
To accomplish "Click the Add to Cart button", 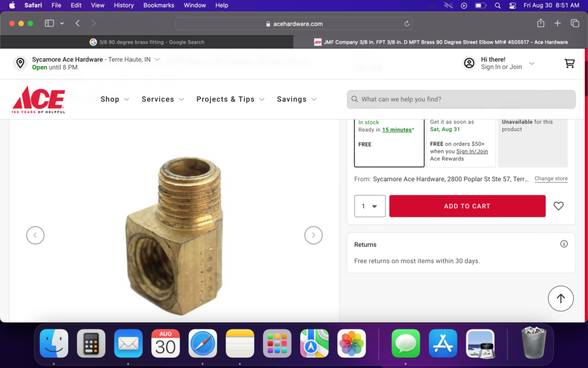I will (467, 206).
